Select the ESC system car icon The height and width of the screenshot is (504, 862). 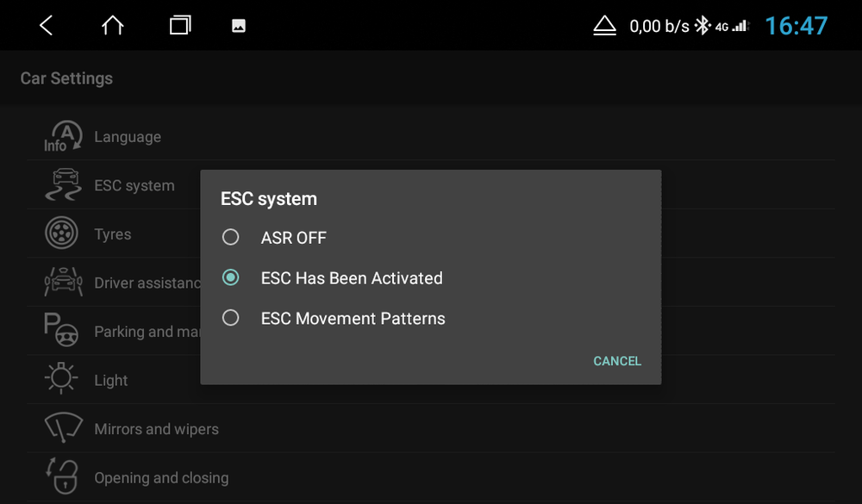pos(60,184)
